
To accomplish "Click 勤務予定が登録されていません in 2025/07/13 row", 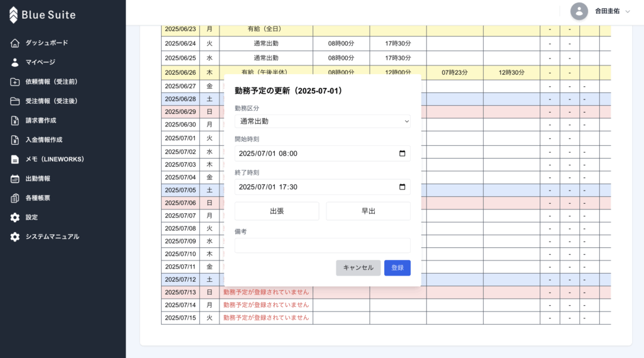I will tap(266, 292).
